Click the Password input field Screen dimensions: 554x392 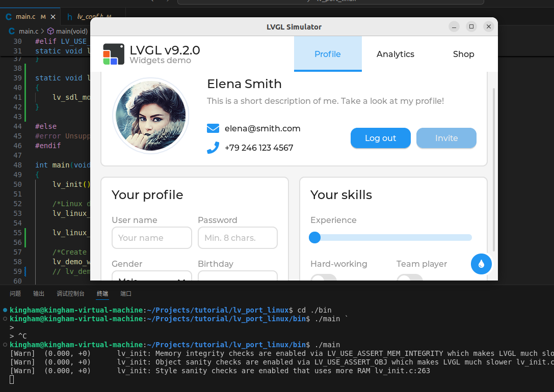[x=238, y=238]
